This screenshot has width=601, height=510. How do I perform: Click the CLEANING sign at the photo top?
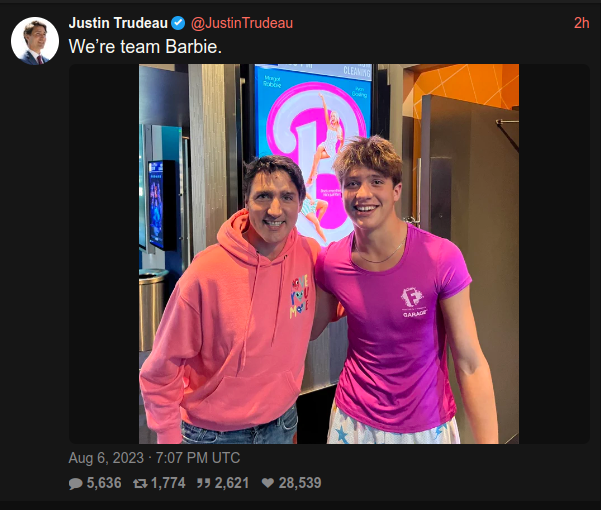[357, 72]
